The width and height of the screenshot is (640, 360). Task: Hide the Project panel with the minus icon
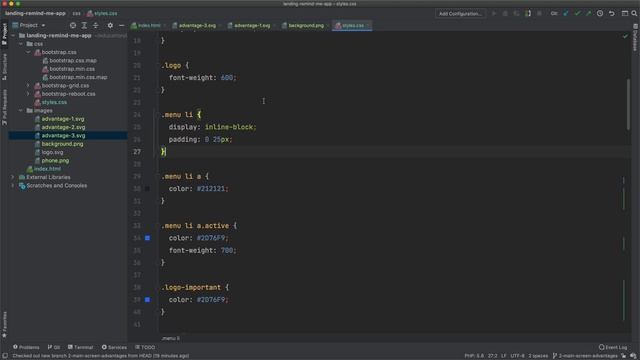click(x=122, y=25)
